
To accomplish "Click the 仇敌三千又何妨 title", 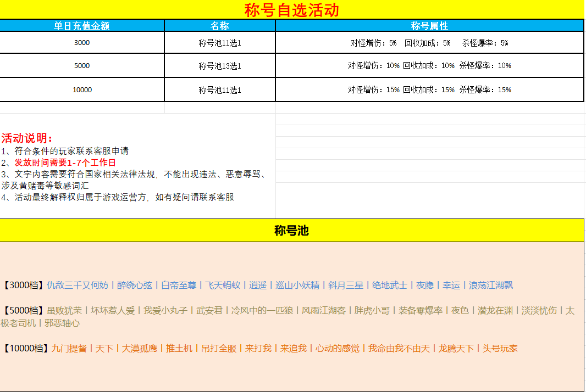I will pos(78,285).
